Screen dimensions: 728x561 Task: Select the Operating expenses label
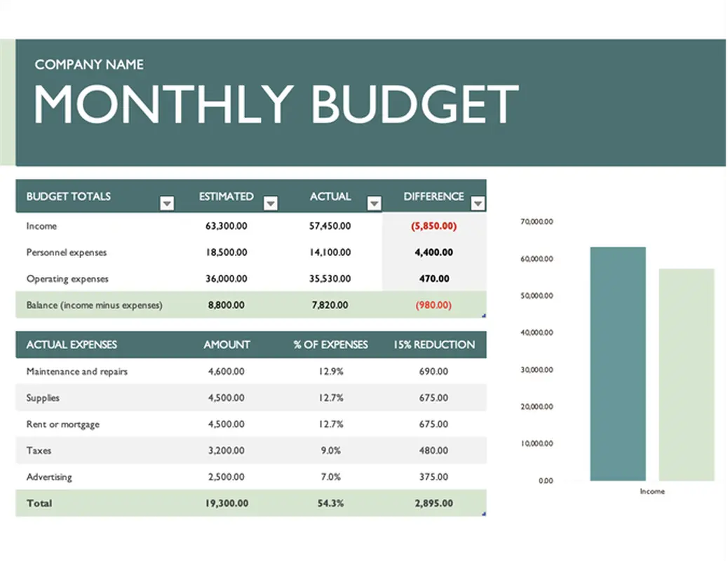(x=67, y=279)
